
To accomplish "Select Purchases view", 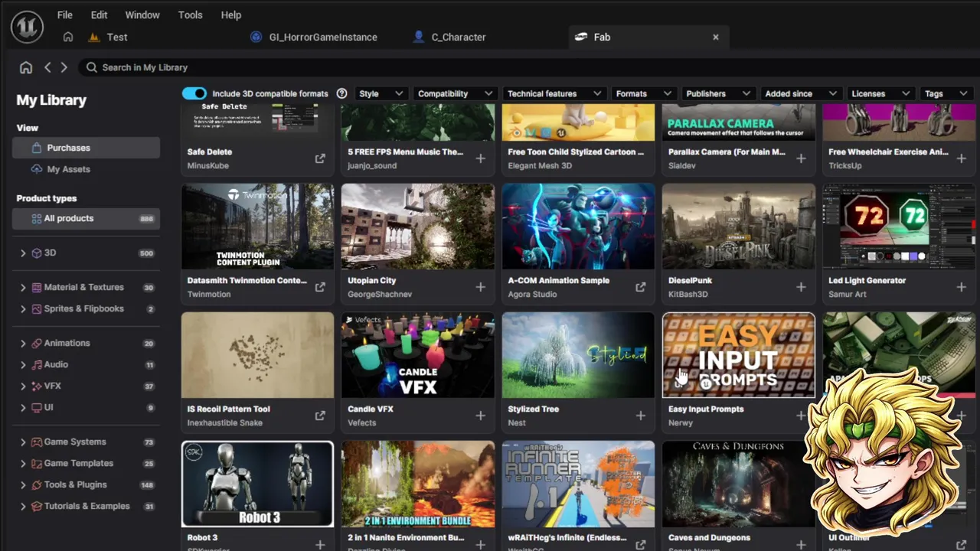I will coord(86,148).
